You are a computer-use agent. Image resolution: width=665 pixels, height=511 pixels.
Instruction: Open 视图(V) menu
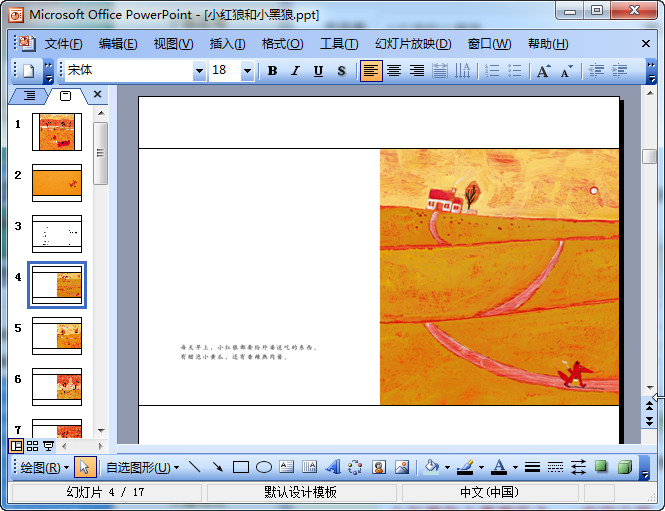[x=173, y=44]
